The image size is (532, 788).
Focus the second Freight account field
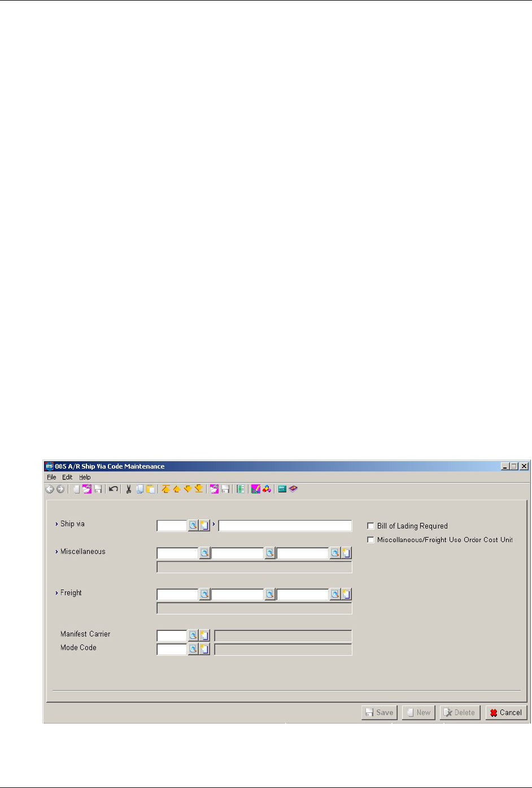(x=237, y=594)
